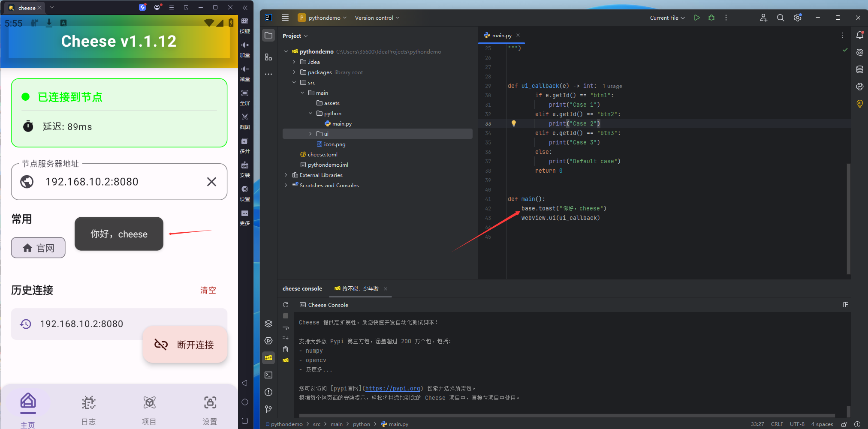
Task: Clear the node server address with the X
Action: [x=211, y=182]
